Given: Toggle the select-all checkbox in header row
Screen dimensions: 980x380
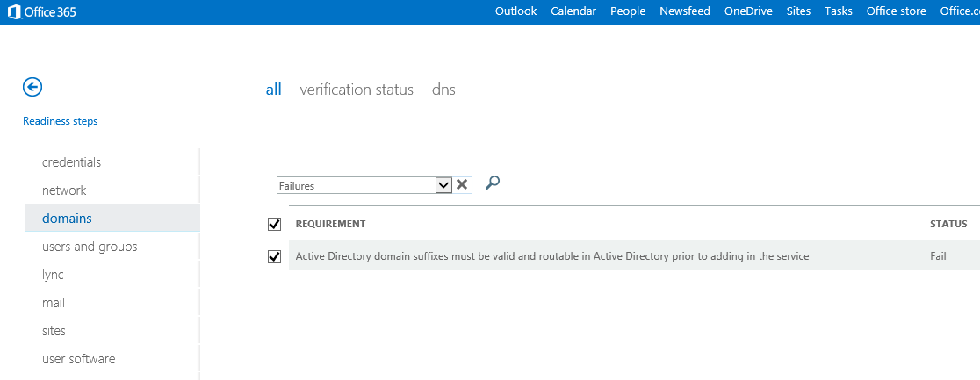Looking at the screenshot, I should tap(274, 224).
